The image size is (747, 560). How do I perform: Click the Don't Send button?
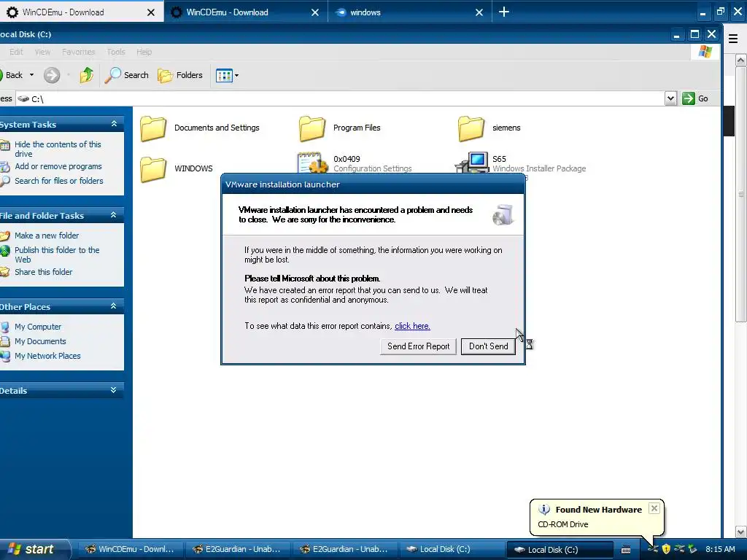(488, 346)
